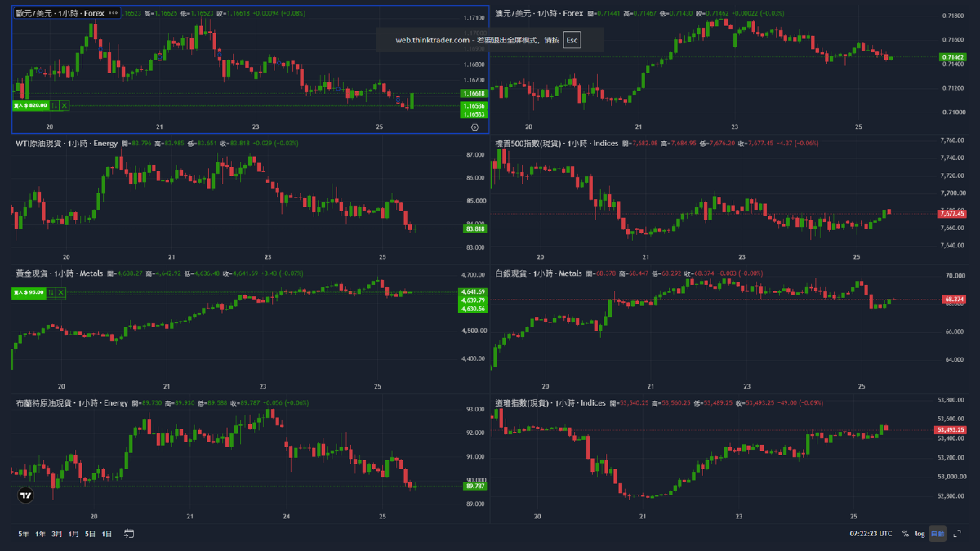Click the modify arrows on EUR/USD $820.00 order
This screenshot has height=551, width=980.
55,105
